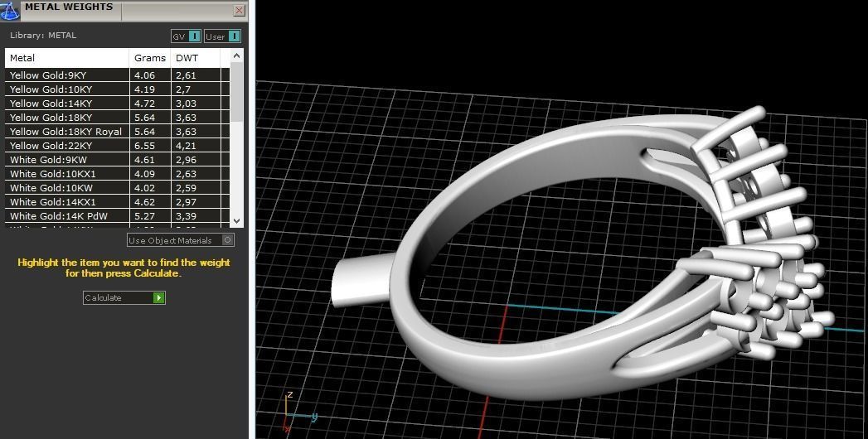Select the White Gold:9KW row
868x439 pixels.
tap(118, 160)
